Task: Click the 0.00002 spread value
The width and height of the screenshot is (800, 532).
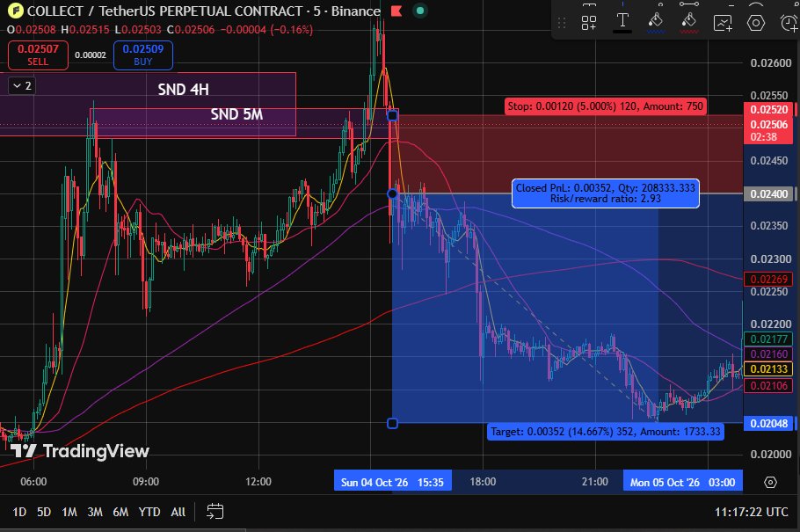Action: coord(91,55)
